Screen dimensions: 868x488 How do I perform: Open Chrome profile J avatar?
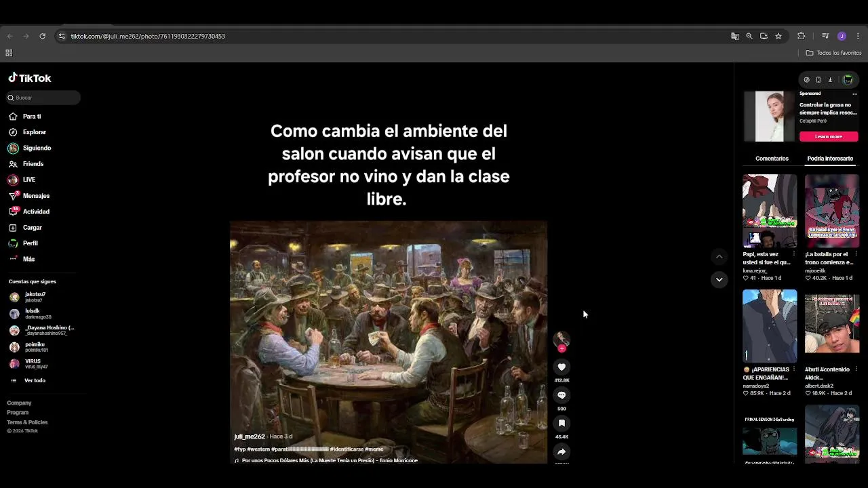pos(842,36)
